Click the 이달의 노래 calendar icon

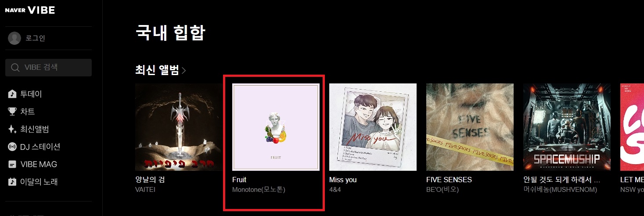(12, 182)
